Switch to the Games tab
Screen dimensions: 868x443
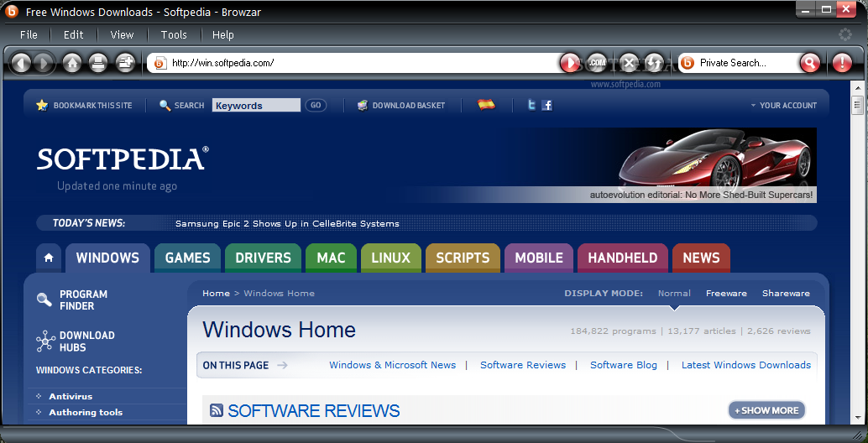click(x=188, y=258)
